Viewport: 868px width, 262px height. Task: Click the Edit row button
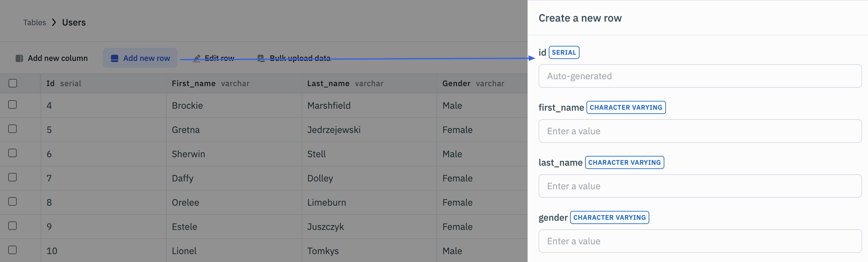(219, 58)
